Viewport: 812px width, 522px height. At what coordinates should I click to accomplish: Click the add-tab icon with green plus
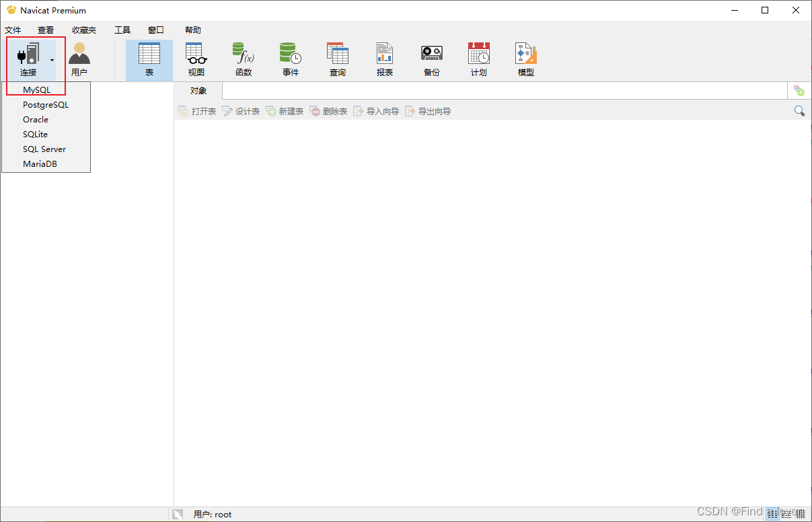799,91
